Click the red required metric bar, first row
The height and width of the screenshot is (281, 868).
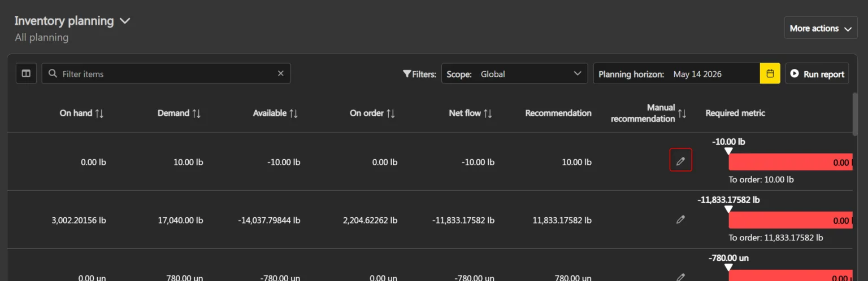pos(790,162)
